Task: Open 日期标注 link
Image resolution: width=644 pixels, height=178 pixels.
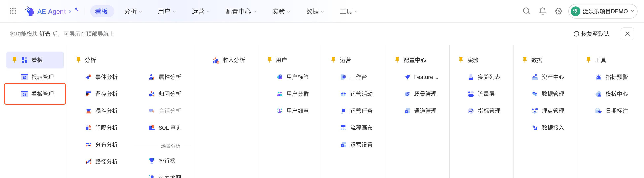Action: [x=616, y=111]
